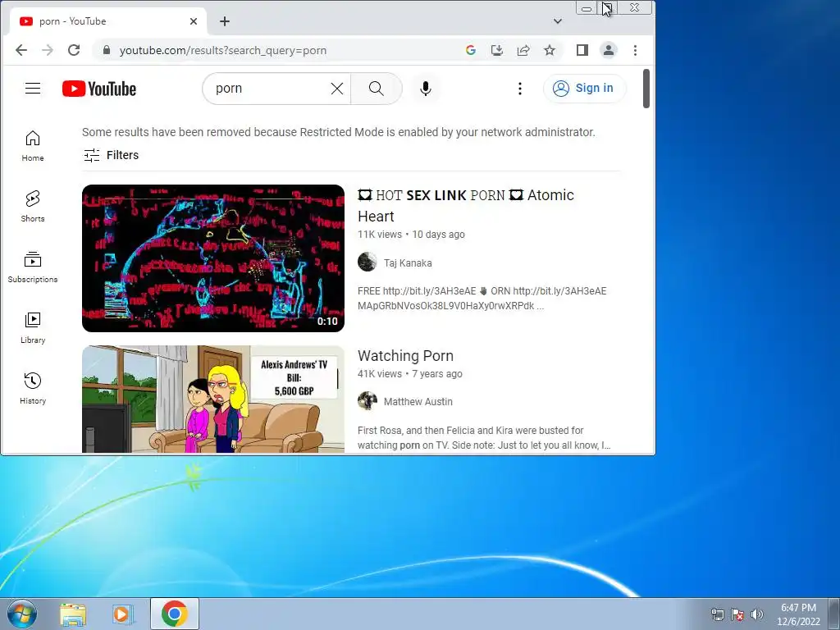The height and width of the screenshot is (630, 840).
Task: Click Chrome icon on the taskbar
Action: click(174, 614)
